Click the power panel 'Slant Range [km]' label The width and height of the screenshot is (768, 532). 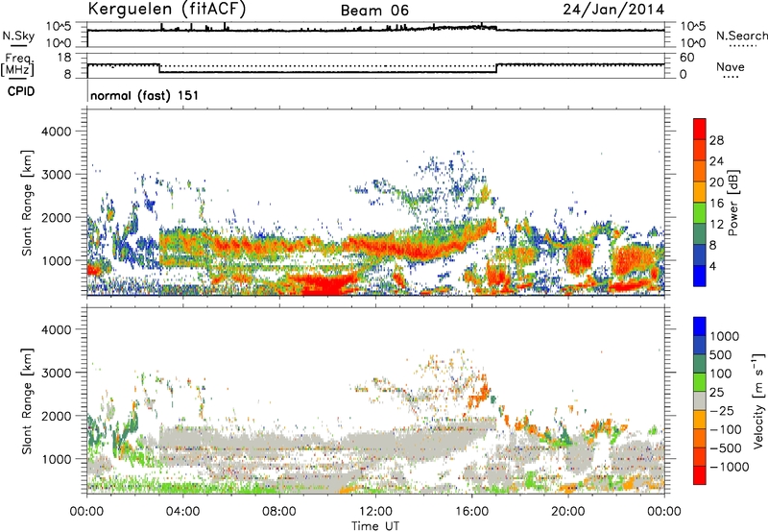(27, 204)
